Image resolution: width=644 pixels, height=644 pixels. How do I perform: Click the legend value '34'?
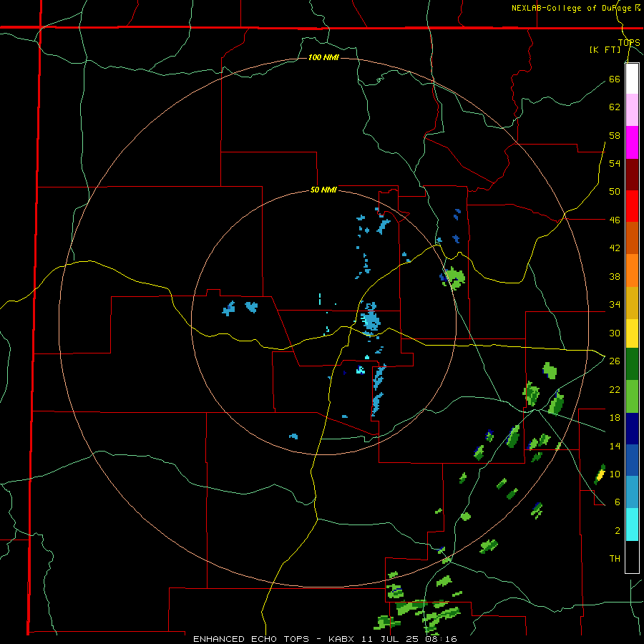click(615, 305)
